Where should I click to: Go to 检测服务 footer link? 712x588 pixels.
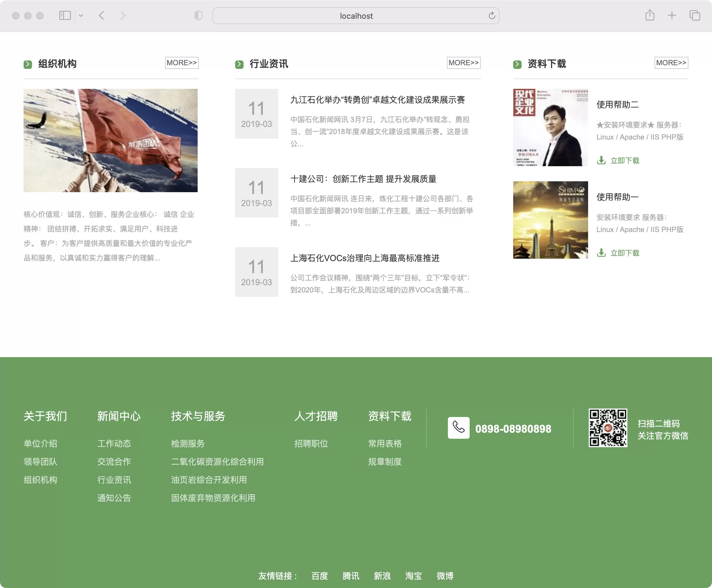tap(188, 444)
